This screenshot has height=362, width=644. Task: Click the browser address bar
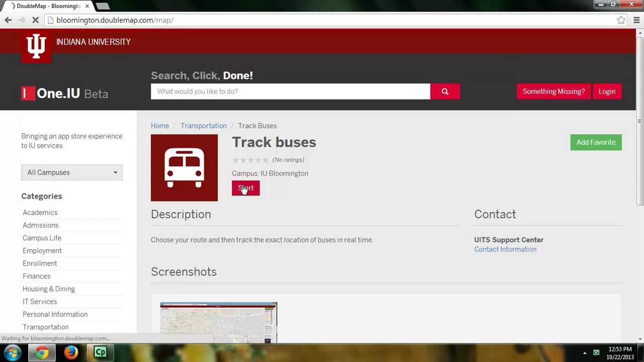(x=332, y=20)
